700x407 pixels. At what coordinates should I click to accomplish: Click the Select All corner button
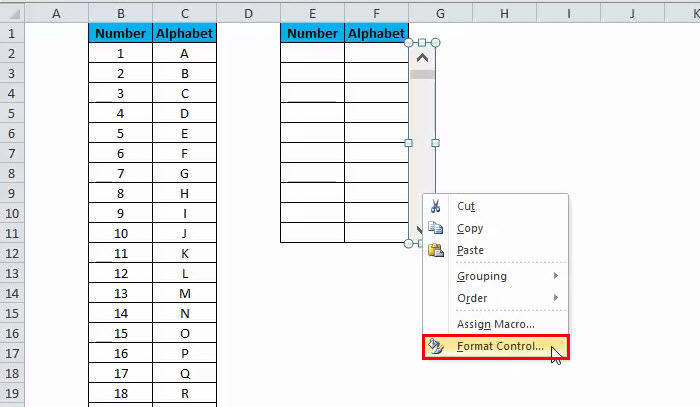tap(12, 13)
